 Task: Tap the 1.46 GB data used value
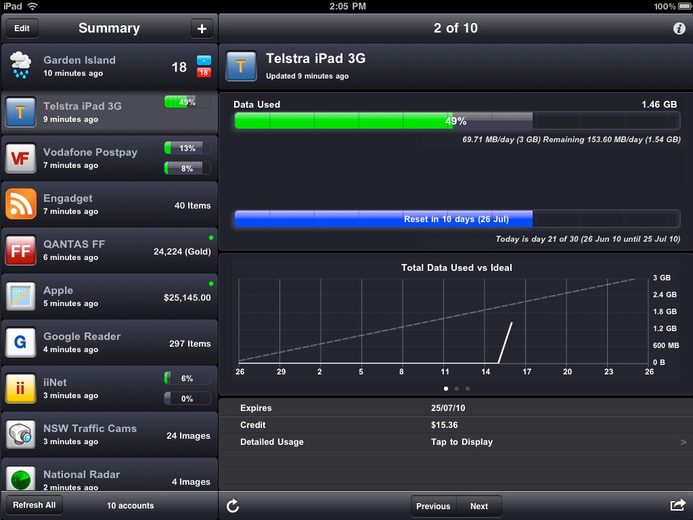(659, 104)
